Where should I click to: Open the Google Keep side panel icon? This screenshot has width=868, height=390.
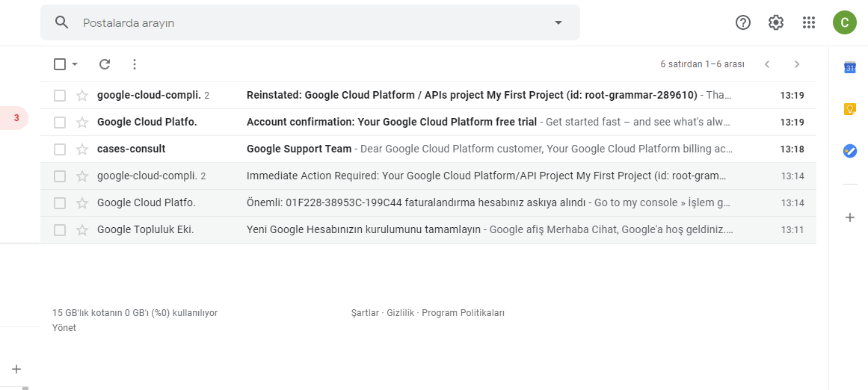pos(850,109)
